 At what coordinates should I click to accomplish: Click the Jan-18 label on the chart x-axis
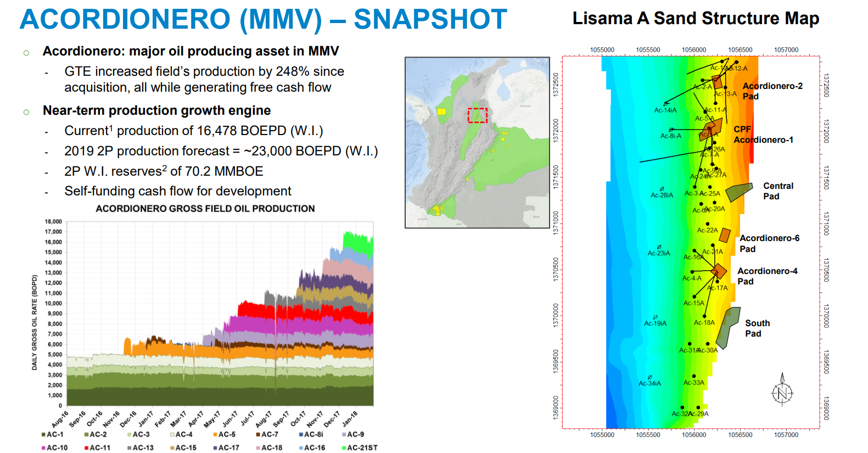pyautogui.click(x=350, y=419)
